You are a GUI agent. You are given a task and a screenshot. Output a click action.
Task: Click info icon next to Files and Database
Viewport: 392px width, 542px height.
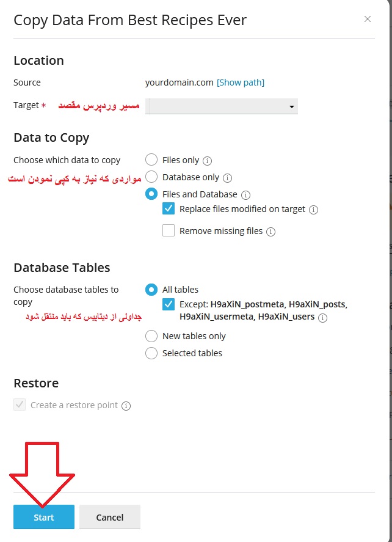coord(245,195)
